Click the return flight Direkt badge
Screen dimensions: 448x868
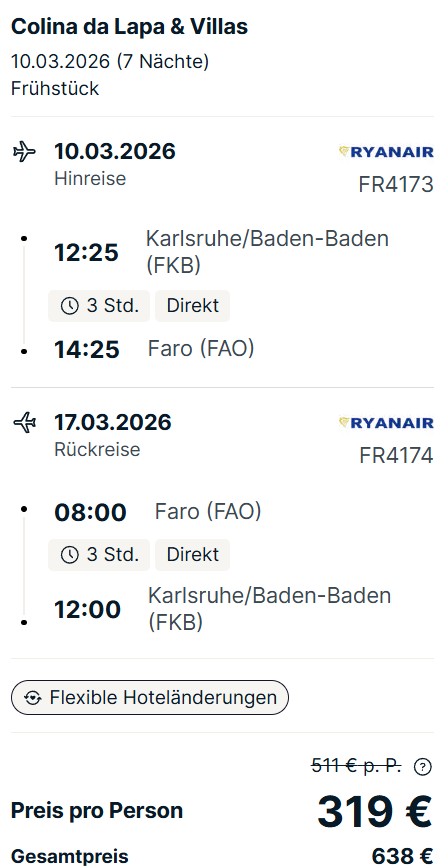click(192, 555)
